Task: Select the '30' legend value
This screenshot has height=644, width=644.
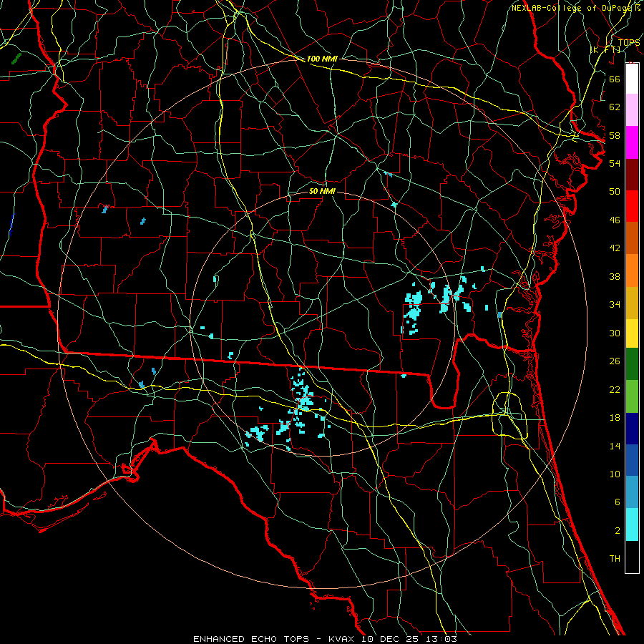Action: (615, 333)
